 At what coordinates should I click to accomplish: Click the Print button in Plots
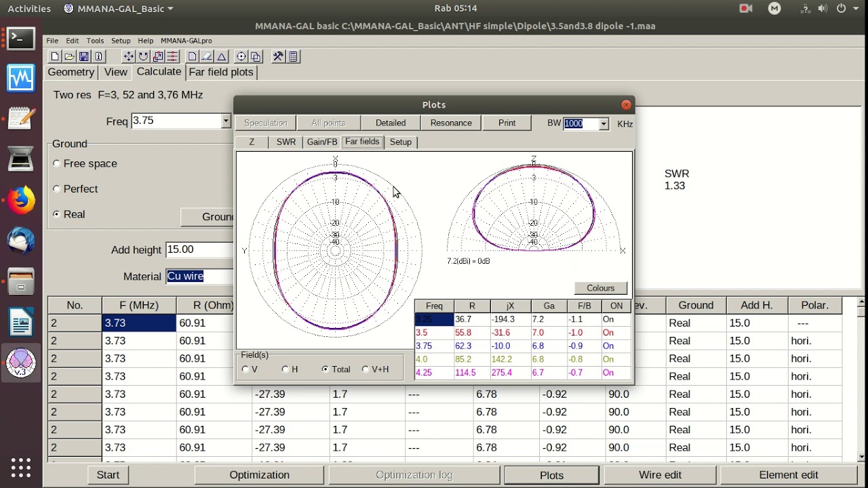tap(507, 123)
